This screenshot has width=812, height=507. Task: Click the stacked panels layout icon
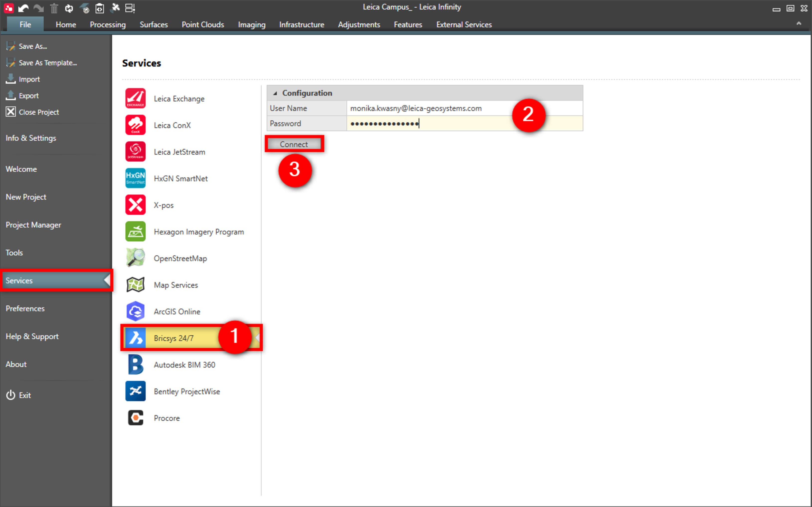(130, 8)
